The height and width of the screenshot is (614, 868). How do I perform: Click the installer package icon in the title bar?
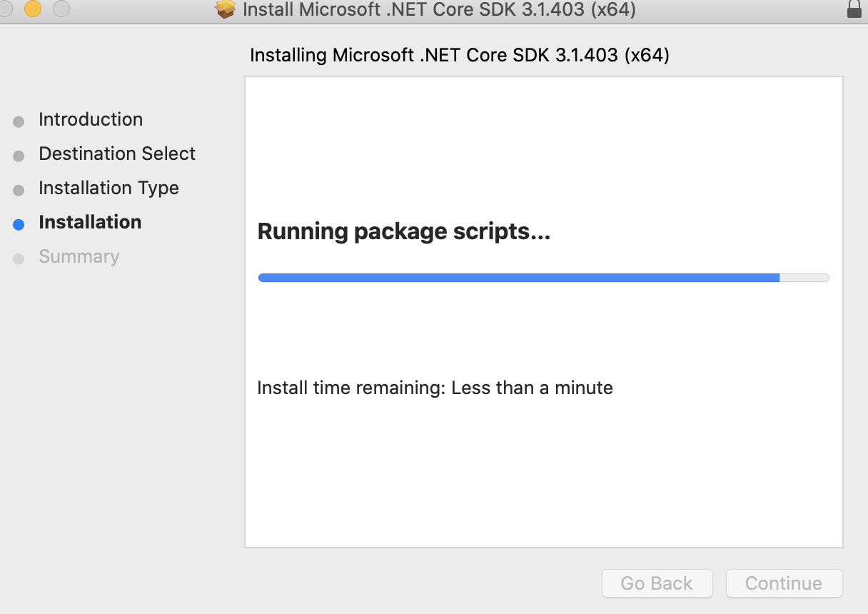coord(225,10)
